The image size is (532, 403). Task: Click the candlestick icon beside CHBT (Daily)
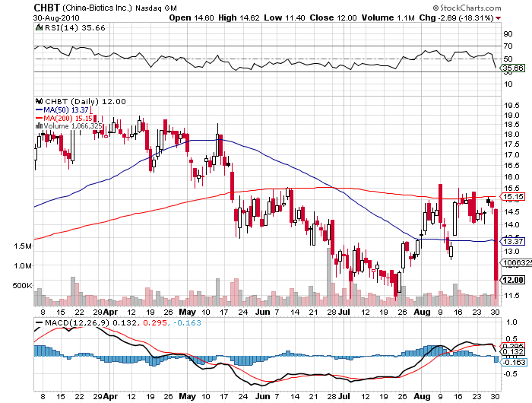39,101
